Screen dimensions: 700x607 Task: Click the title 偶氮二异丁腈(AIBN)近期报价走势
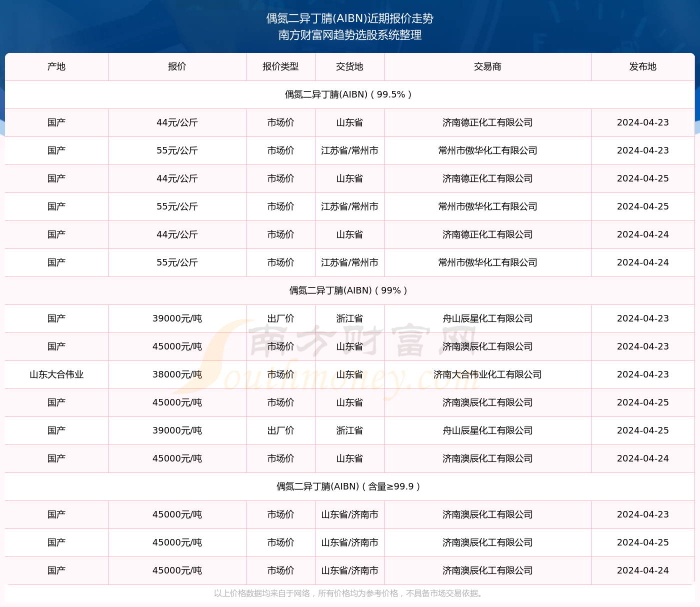tap(350, 18)
